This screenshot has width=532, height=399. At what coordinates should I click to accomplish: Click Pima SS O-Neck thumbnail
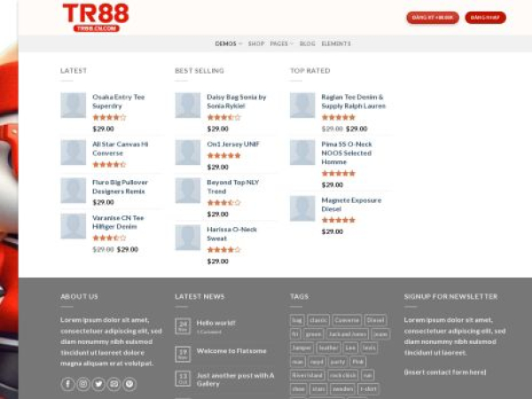coord(302,153)
